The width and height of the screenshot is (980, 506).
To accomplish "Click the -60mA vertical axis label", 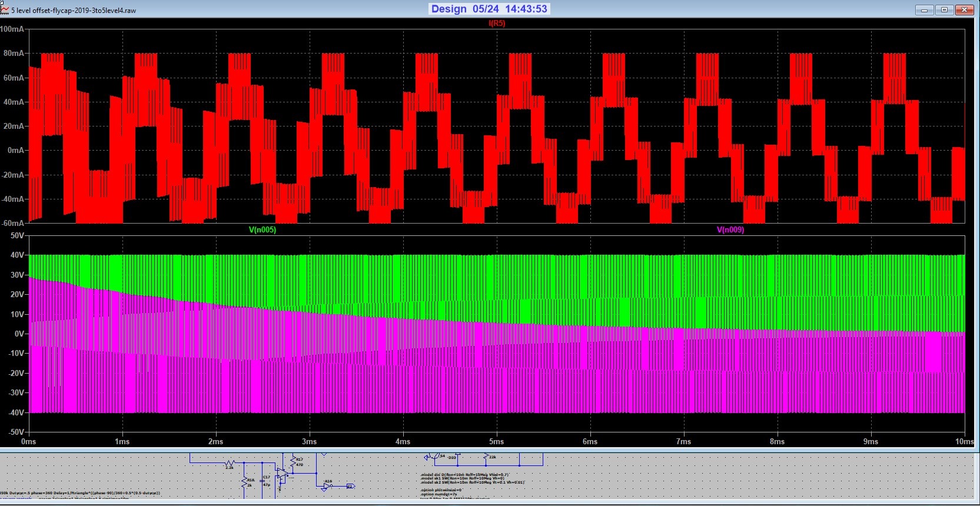I will [12, 223].
